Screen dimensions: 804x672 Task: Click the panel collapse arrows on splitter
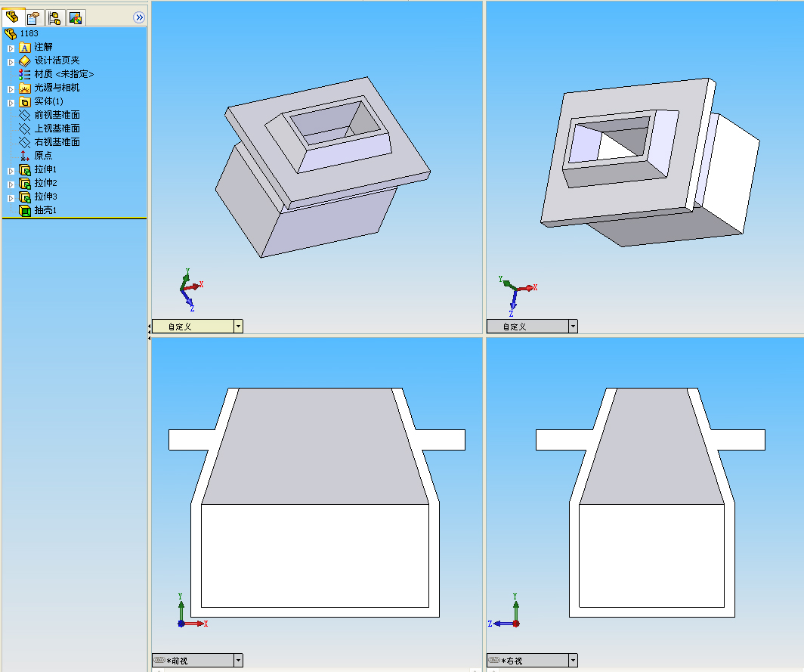[x=149, y=331]
